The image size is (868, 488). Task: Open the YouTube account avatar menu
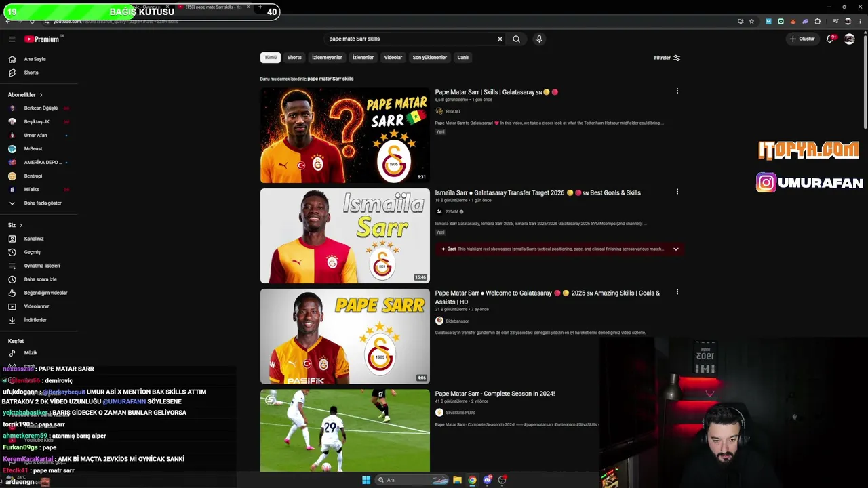point(849,39)
